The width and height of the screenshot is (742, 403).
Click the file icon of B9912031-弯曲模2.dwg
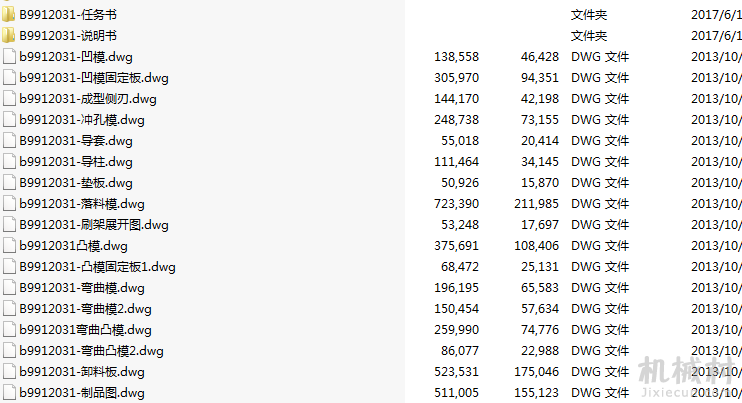pyautogui.click(x=9, y=309)
